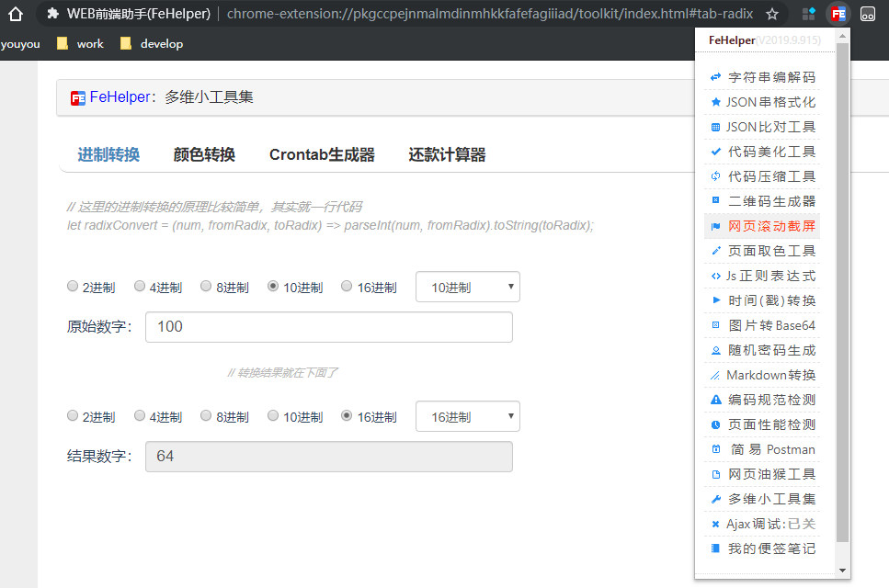Bookmark this page with the star icon
889x588 pixels.
(772, 14)
